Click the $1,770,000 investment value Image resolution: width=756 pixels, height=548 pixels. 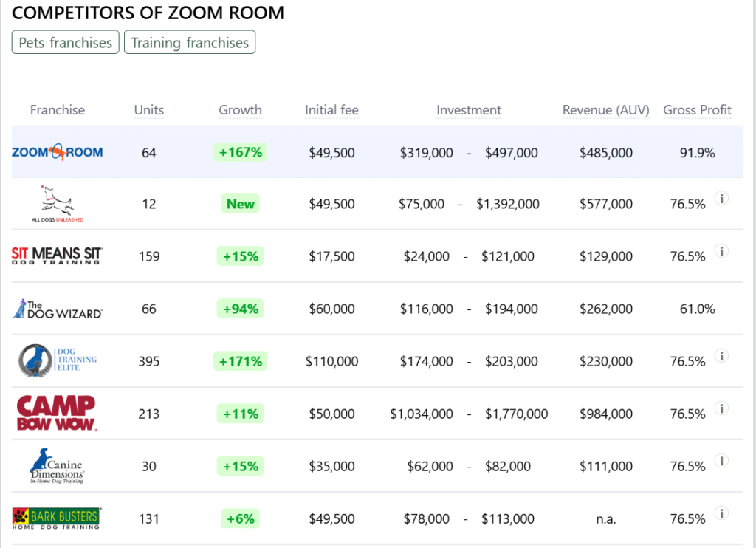coord(516,414)
